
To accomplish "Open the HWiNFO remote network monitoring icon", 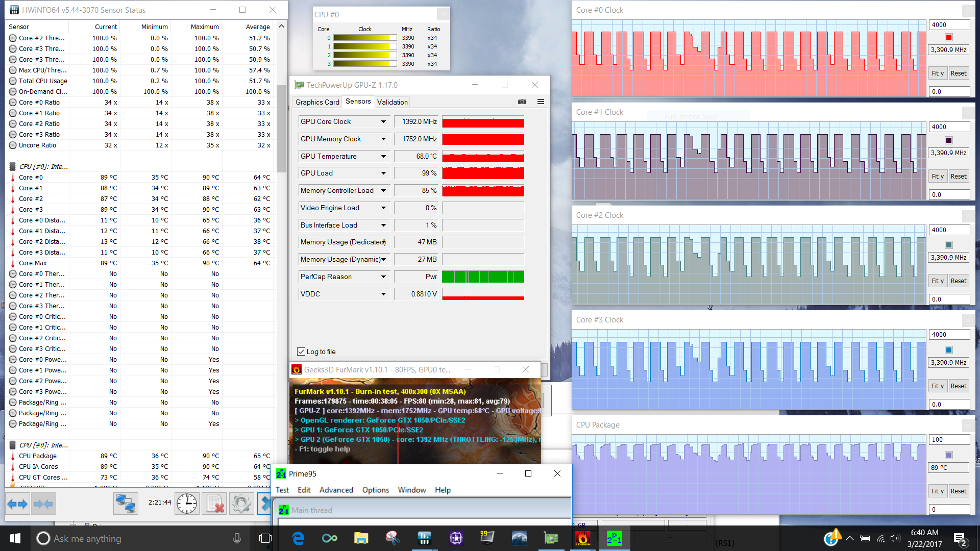I will (125, 504).
